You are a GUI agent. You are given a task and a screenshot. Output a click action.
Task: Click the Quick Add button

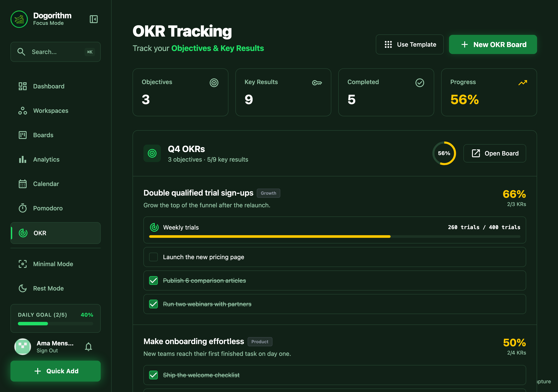[x=55, y=371]
